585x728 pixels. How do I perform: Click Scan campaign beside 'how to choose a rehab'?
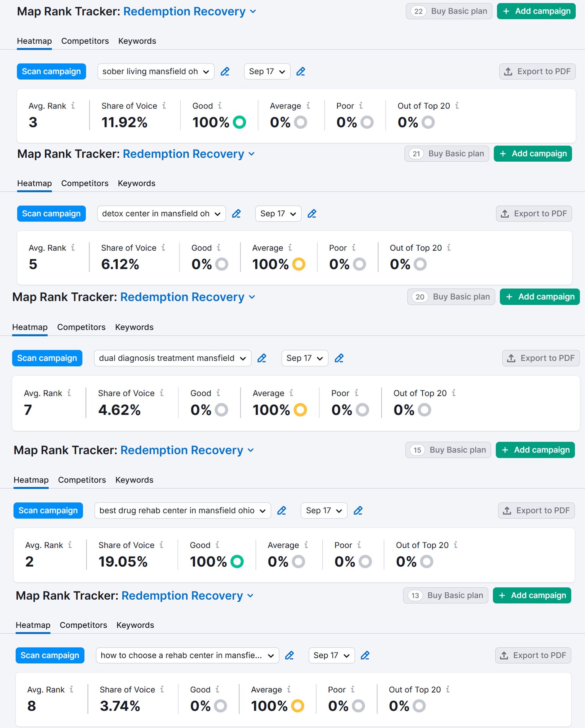click(50, 656)
